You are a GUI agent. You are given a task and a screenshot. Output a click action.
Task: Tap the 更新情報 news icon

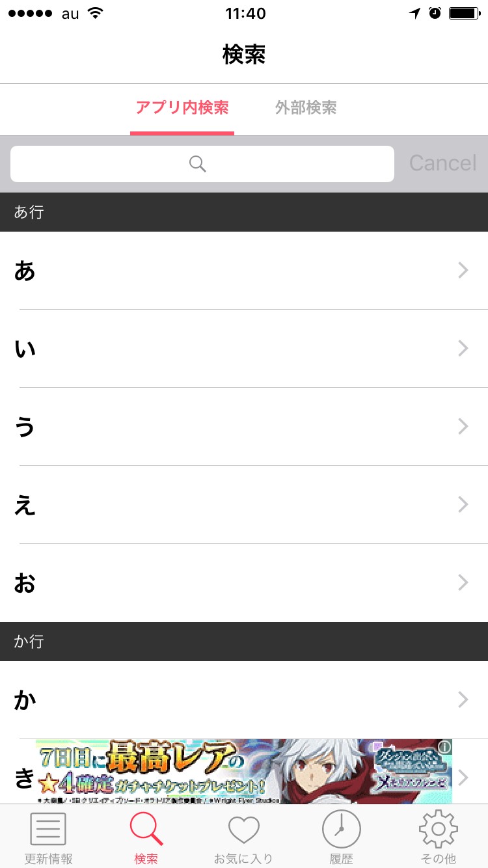click(x=48, y=830)
